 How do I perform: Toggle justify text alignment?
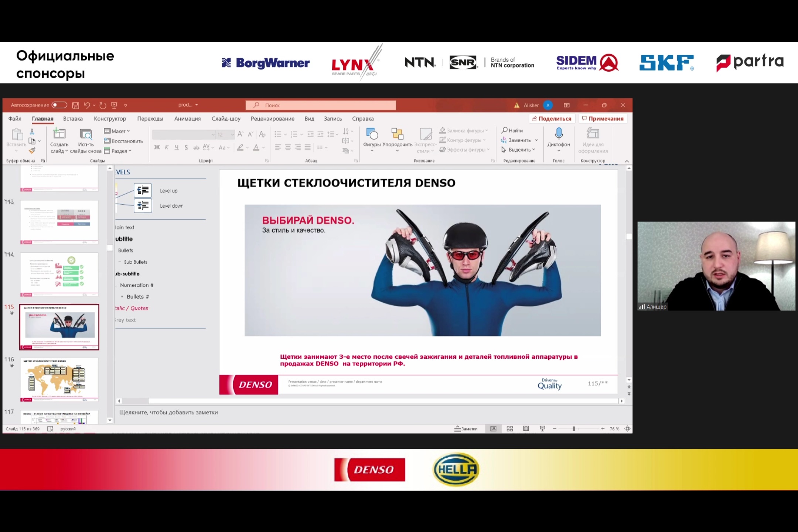pos(308,147)
